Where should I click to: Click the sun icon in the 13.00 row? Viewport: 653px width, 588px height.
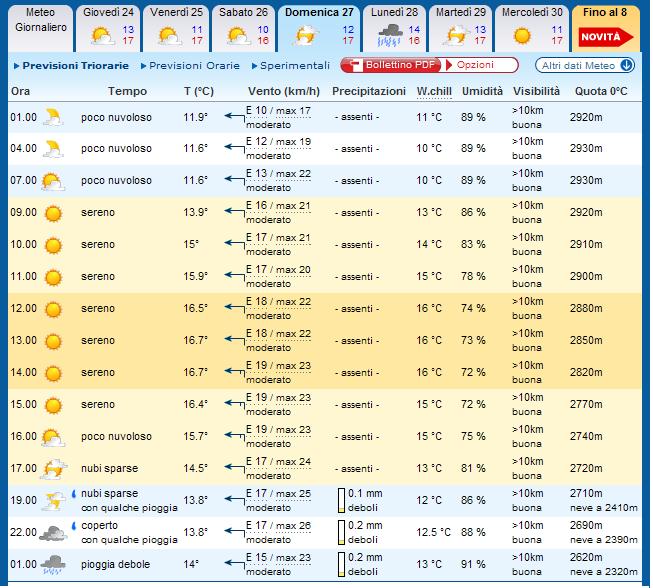(x=53, y=341)
